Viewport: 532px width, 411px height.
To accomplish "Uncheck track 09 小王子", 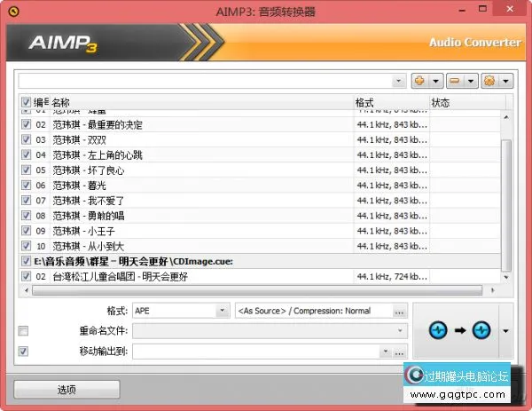I will 26,231.
